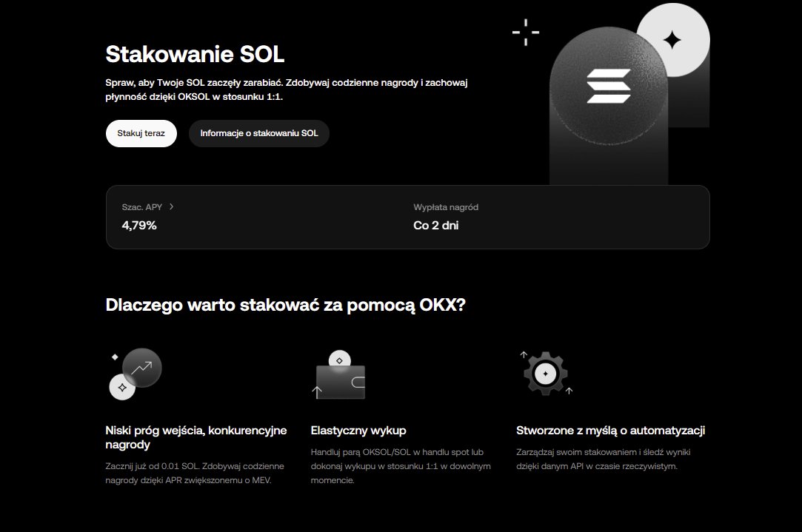Click the Zarządzaj swoim stakowaniem description
The image size is (802, 532).
click(x=604, y=459)
